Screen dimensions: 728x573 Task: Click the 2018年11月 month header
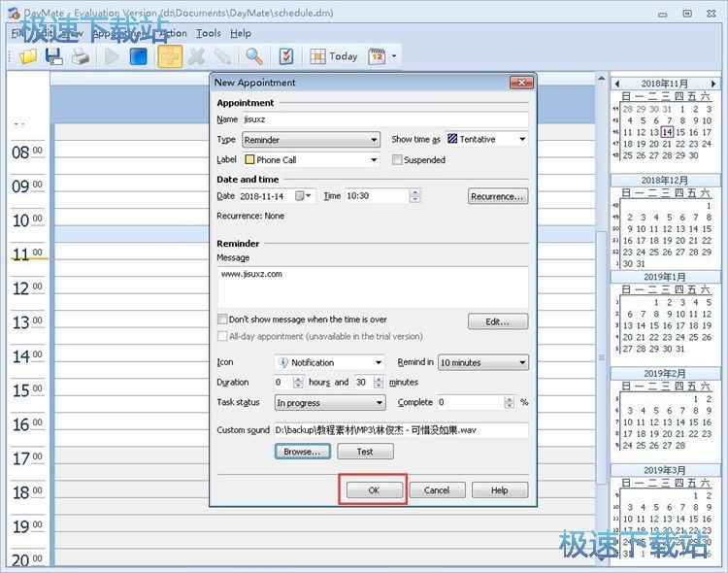(665, 84)
